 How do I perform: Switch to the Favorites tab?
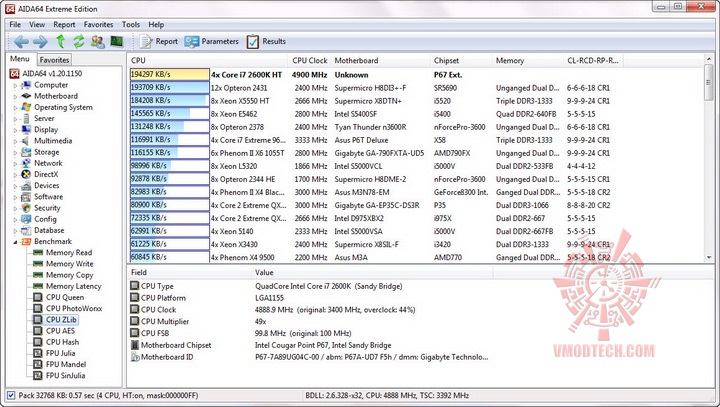click(x=54, y=60)
